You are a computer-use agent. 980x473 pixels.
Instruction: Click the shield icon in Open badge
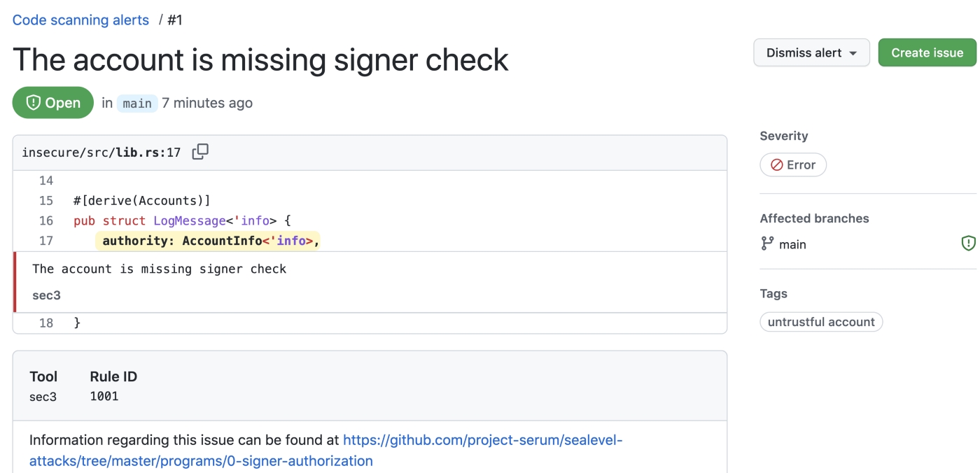pyautogui.click(x=33, y=103)
